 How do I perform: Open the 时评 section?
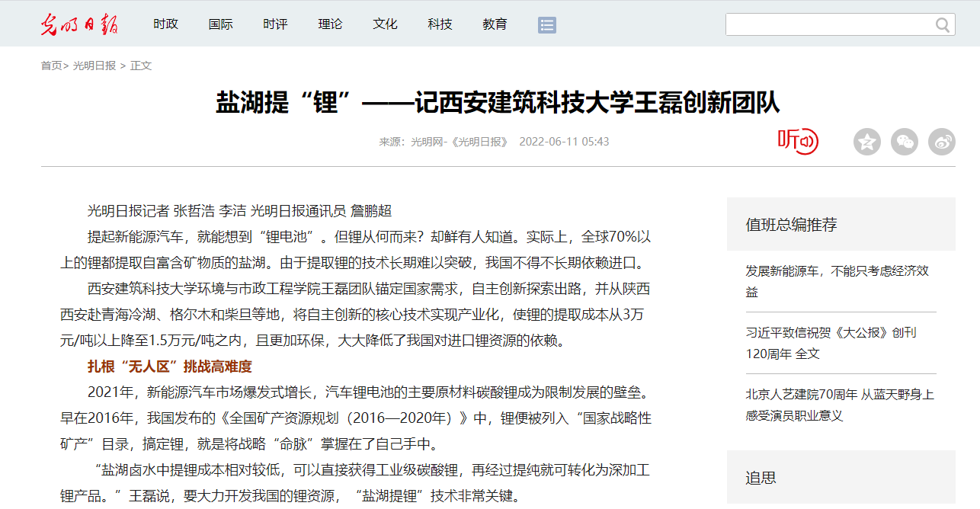click(x=275, y=24)
